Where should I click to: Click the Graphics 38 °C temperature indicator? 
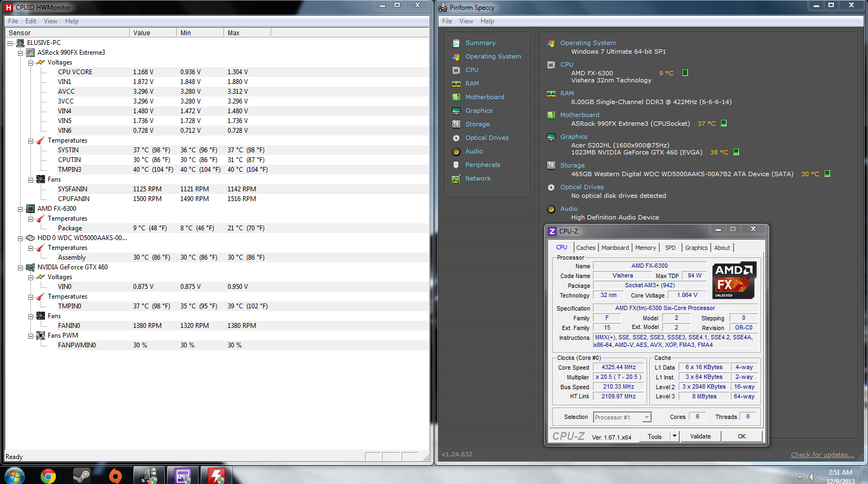point(736,152)
